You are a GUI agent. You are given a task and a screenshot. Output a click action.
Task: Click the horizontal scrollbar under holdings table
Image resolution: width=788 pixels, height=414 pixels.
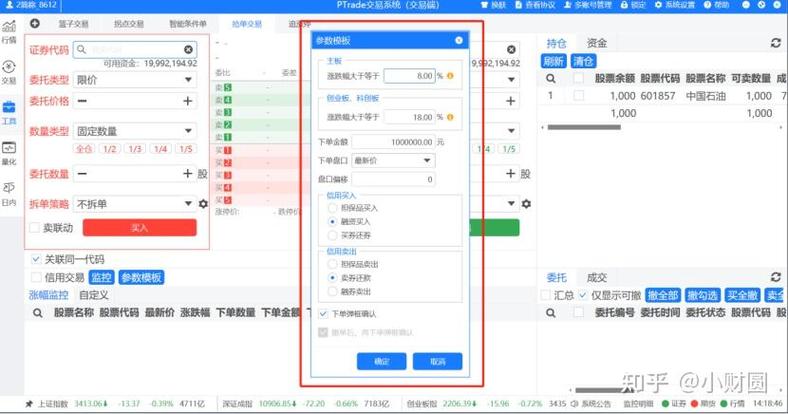pyautogui.click(x=584, y=127)
